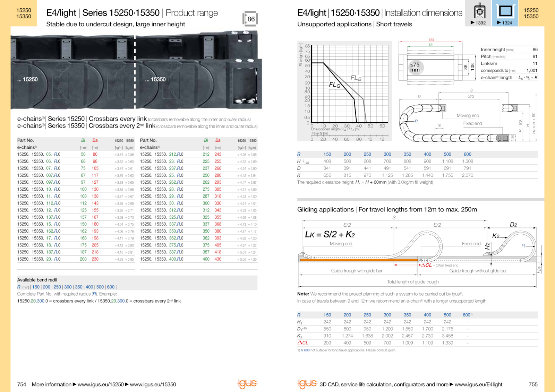Screen dimensions: 555x392
Task: Open page 1324 tube icon
Action: [x=505, y=13]
